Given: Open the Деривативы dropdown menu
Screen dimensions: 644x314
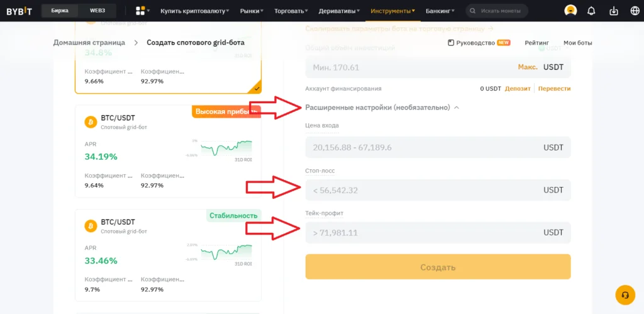Looking at the screenshot, I should pos(340,11).
